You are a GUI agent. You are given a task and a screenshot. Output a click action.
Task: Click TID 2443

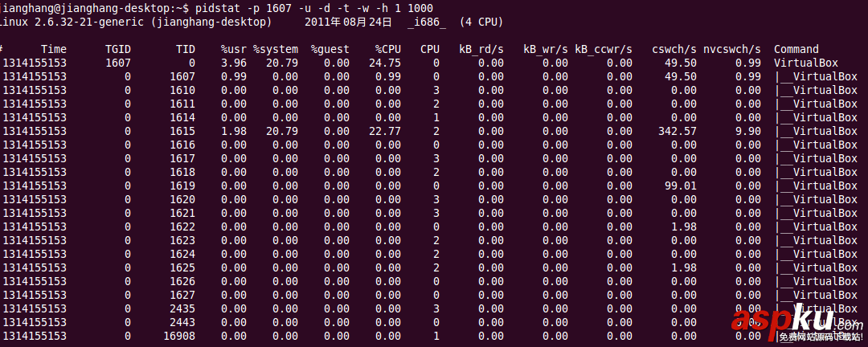click(x=182, y=322)
